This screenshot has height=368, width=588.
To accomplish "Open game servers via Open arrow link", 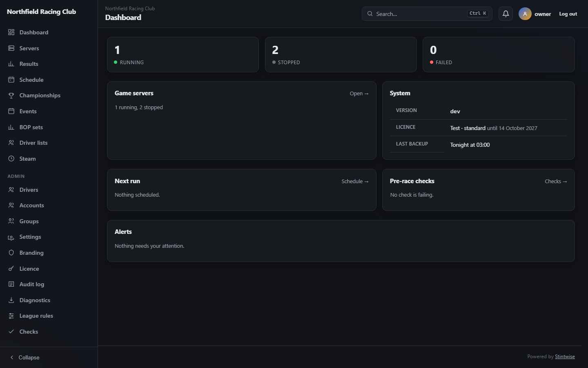I will [359, 94].
